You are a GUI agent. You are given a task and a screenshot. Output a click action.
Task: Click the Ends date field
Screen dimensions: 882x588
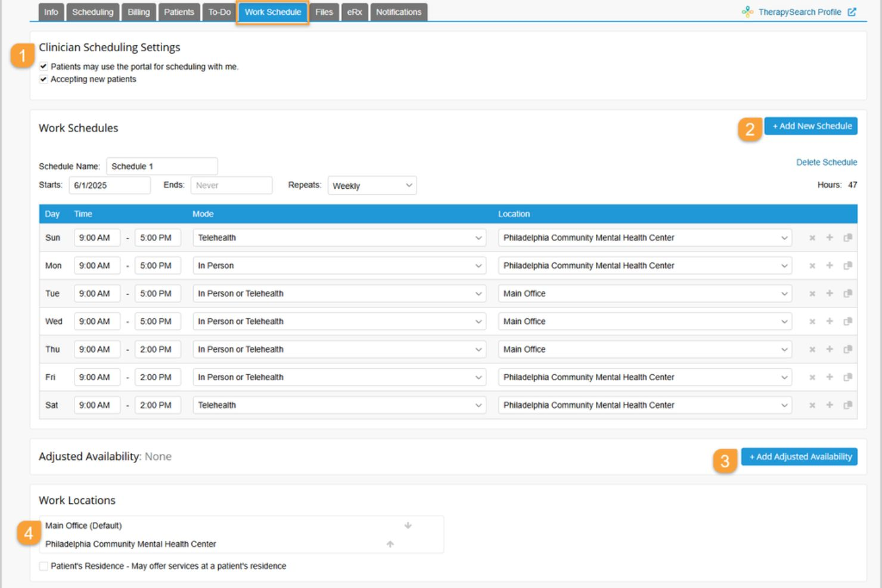231,185
